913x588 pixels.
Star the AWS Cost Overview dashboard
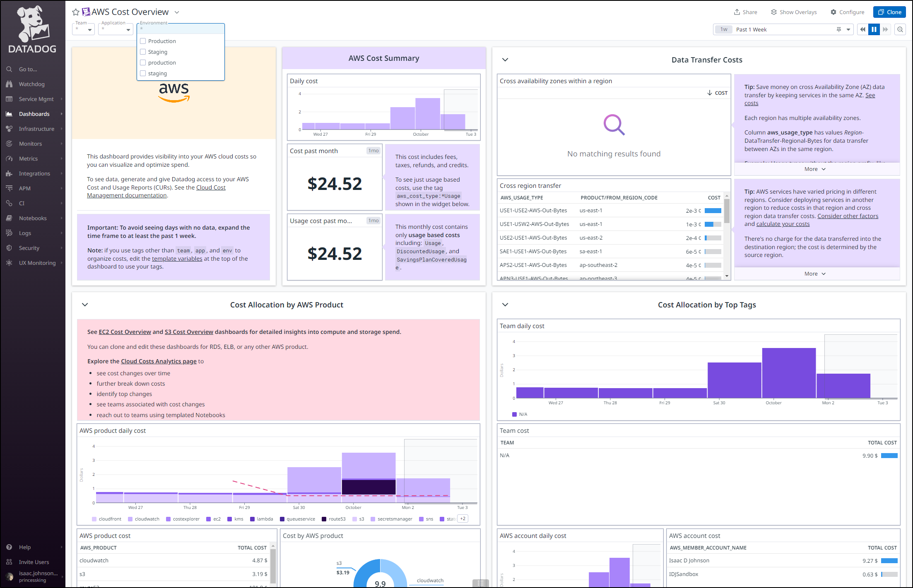tap(76, 12)
